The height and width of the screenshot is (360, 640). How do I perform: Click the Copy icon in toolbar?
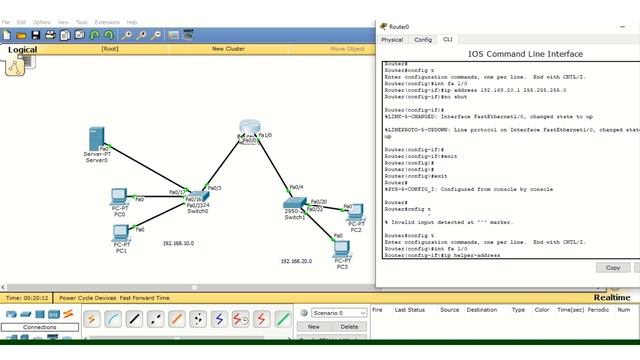click(x=65, y=36)
